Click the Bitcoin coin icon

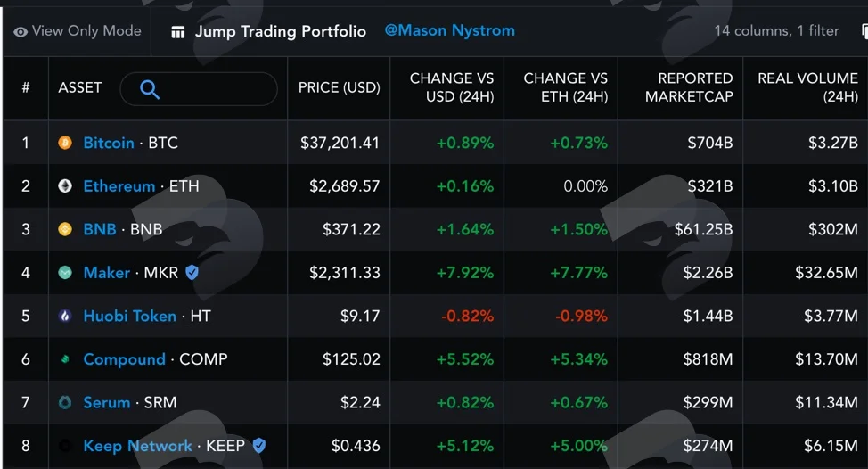click(x=65, y=143)
